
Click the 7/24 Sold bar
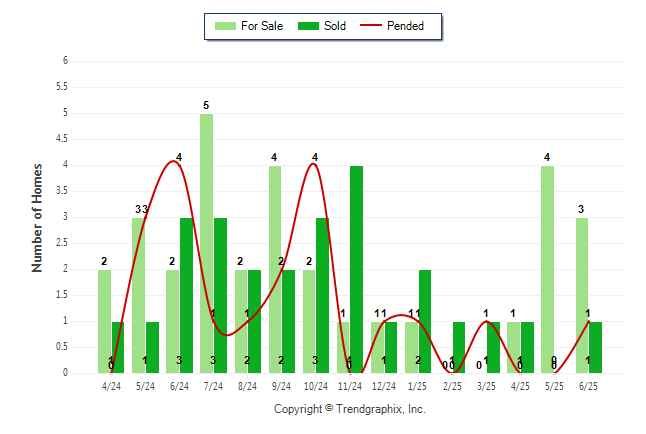(x=220, y=296)
